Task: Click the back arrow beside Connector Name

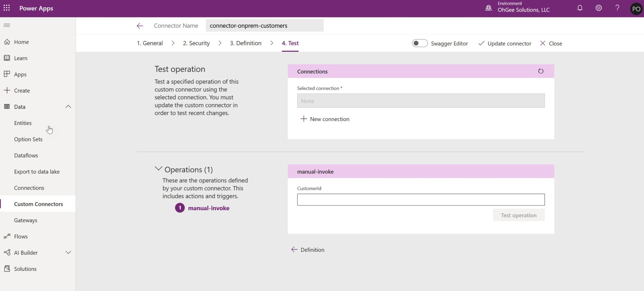Action: click(x=140, y=25)
